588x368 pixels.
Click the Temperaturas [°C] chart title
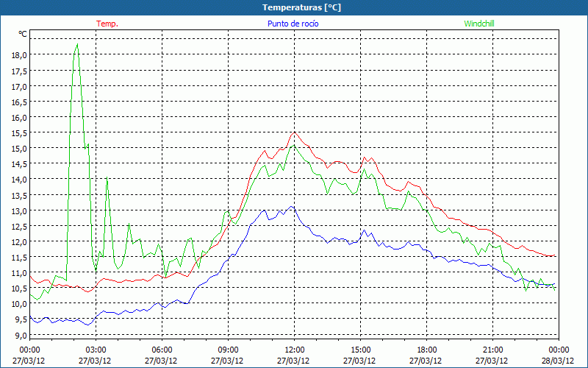click(x=301, y=7)
